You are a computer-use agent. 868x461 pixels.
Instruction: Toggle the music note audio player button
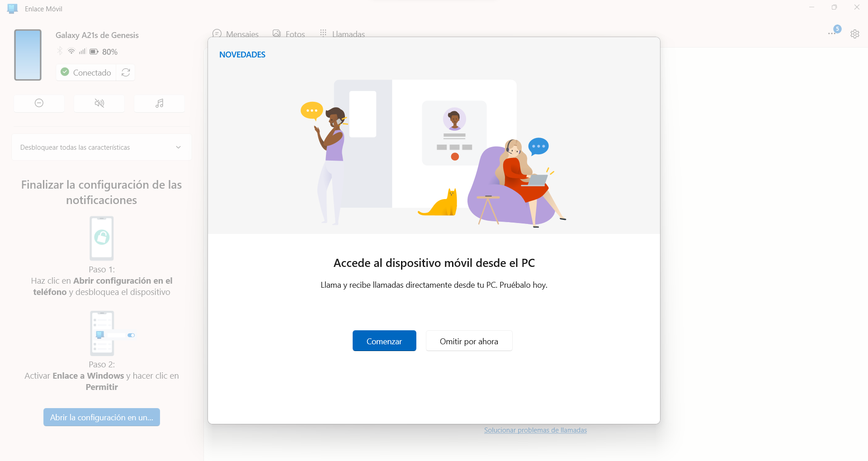pyautogui.click(x=159, y=103)
